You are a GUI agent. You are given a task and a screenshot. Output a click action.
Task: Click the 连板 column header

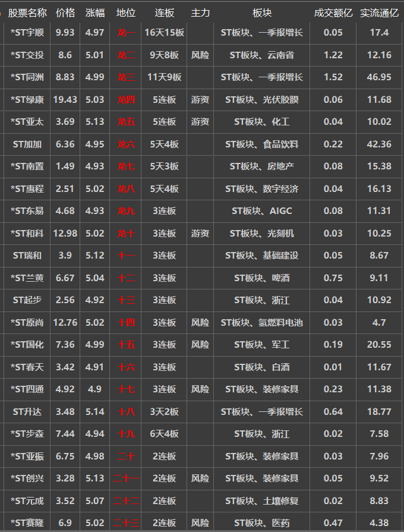coord(165,12)
